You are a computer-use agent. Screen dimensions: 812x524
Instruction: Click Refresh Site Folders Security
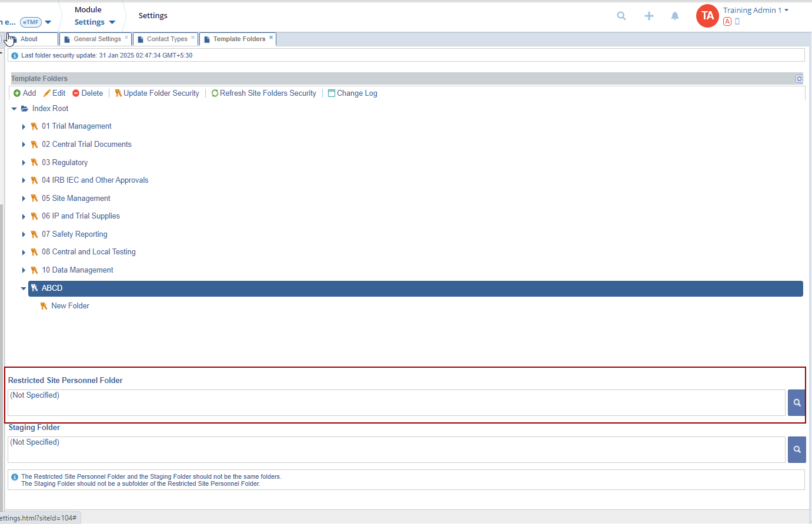point(264,93)
